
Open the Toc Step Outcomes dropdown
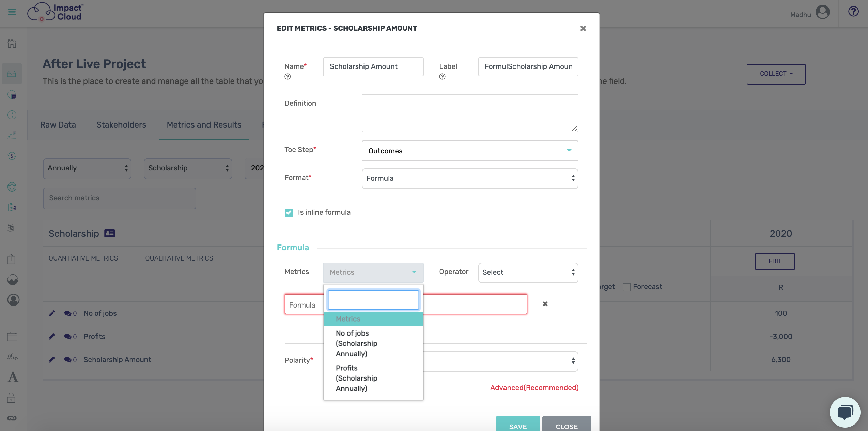[x=470, y=151]
